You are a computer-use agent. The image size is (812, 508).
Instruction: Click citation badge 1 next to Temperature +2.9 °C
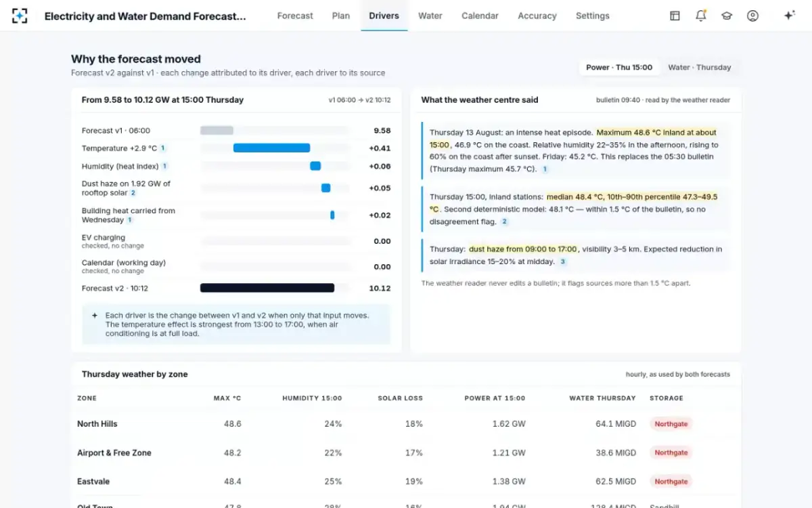point(163,148)
